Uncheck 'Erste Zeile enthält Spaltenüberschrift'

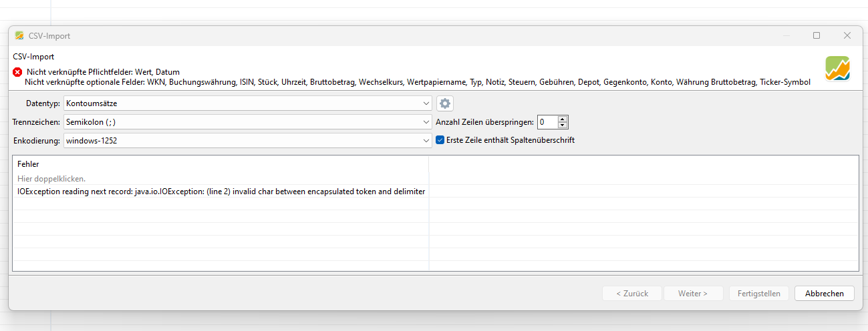[x=440, y=140]
